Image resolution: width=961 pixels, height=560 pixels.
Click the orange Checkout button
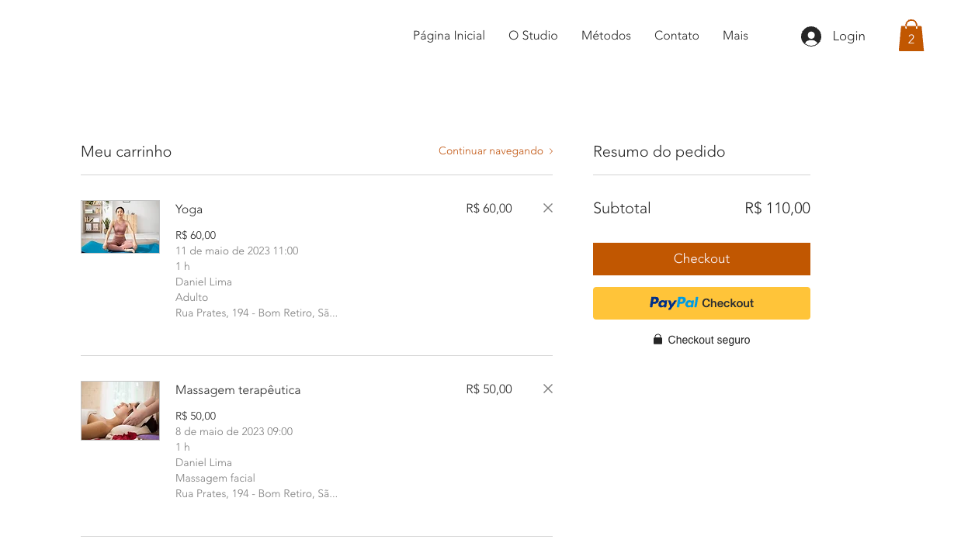pos(702,259)
